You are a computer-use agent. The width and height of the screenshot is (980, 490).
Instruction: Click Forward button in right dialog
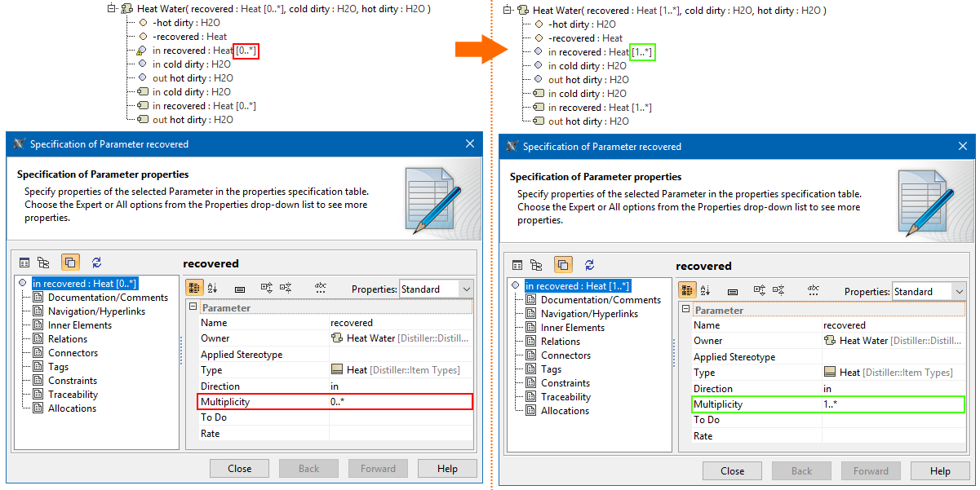coord(871,471)
